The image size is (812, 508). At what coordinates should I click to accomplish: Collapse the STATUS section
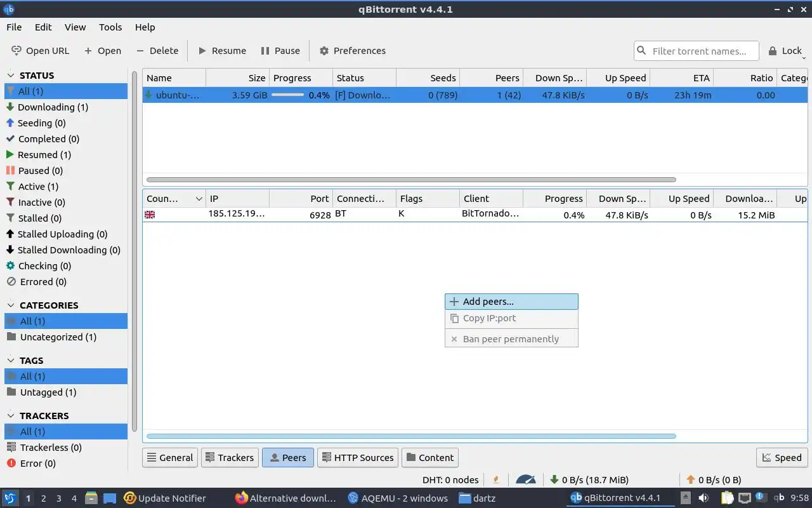11,75
